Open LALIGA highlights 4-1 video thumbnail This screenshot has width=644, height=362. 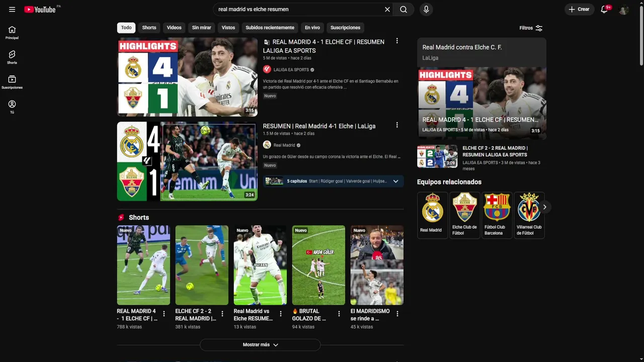click(x=187, y=77)
